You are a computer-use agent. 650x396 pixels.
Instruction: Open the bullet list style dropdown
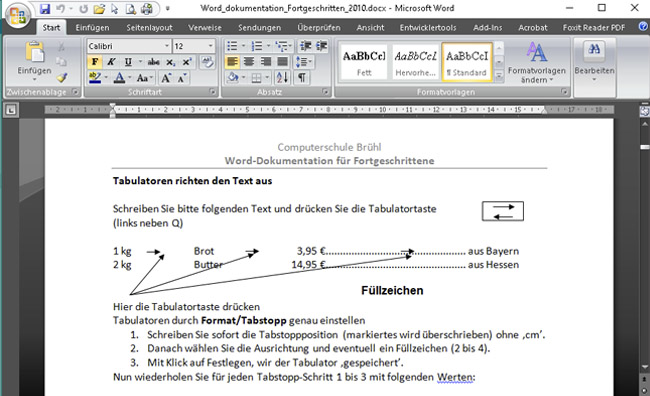pyautogui.click(x=243, y=46)
